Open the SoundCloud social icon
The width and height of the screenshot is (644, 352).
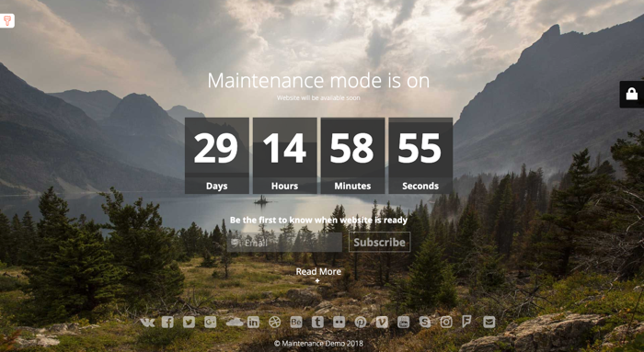coord(235,323)
